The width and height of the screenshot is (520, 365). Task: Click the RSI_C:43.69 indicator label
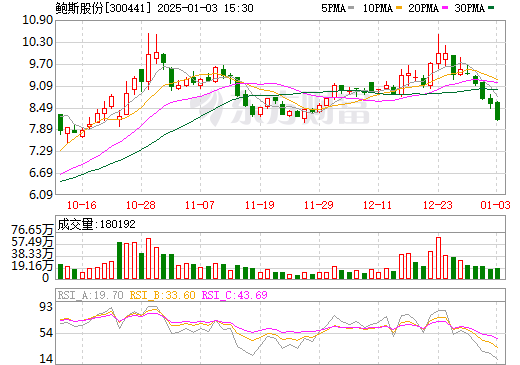pyautogui.click(x=235, y=295)
